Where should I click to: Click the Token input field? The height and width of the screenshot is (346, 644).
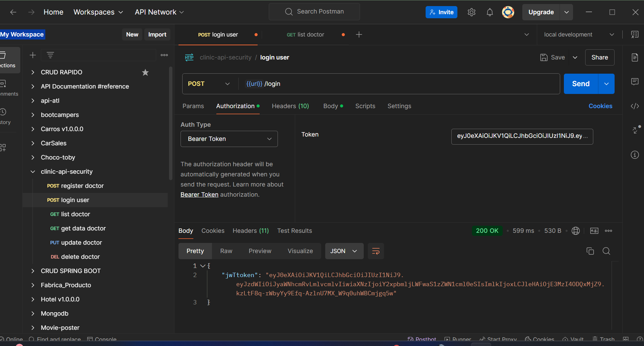click(522, 137)
